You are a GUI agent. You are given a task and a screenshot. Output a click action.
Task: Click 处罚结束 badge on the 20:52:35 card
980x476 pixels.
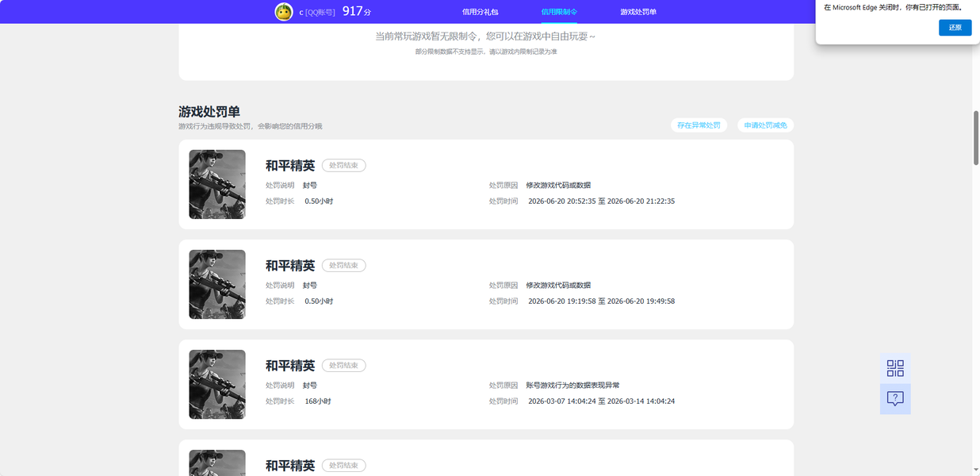pos(344,166)
